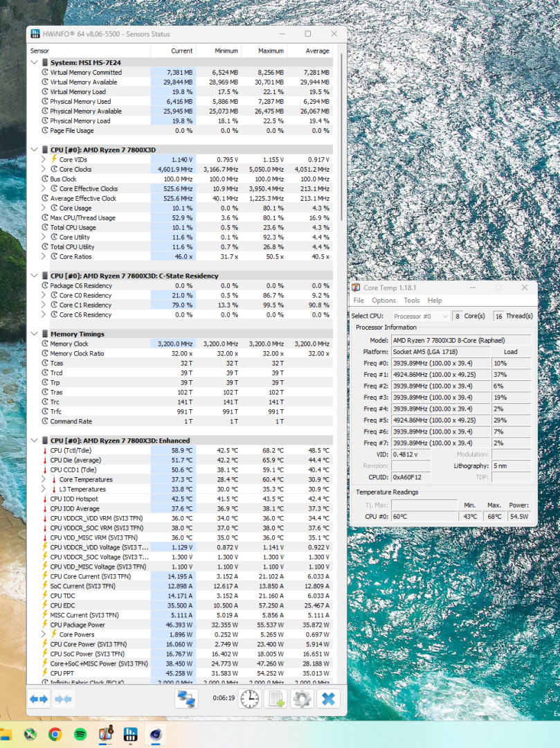Viewport: 560px width, 748px height.
Task: Select the Total CPU Usage row
Action: pos(186,228)
